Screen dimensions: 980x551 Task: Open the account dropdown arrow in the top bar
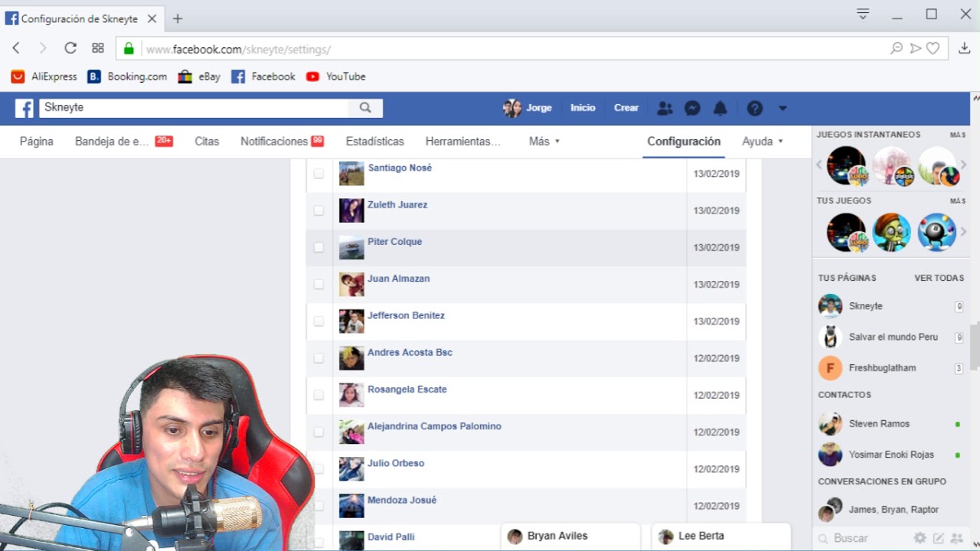(x=782, y=109)
